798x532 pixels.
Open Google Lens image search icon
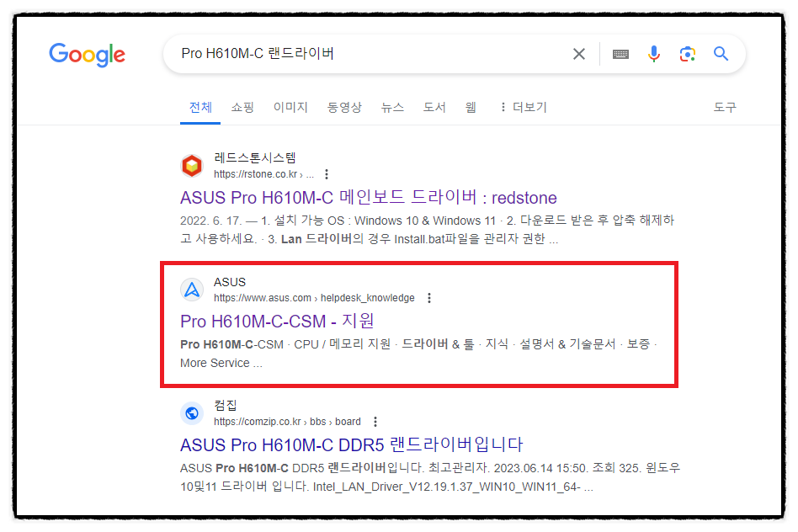coord(688,54)
